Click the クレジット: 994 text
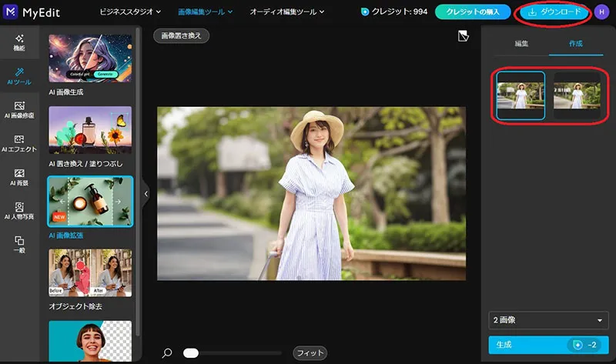This screenshot has width=616, height=364. click(x=400, y=12)
